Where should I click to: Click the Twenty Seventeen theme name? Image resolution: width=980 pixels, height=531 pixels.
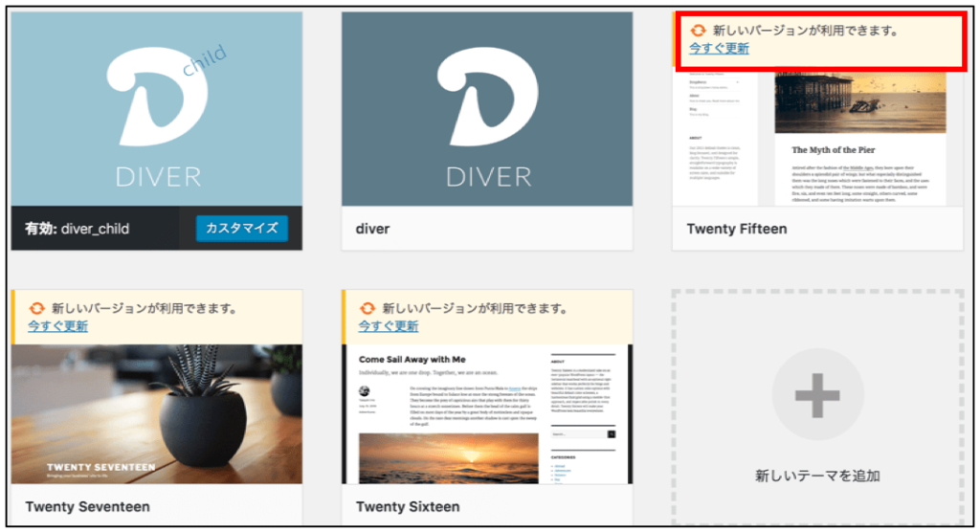87,507
